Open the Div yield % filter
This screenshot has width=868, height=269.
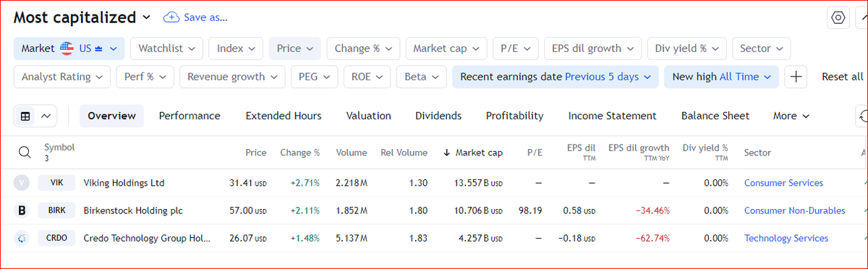pos(686,48)
